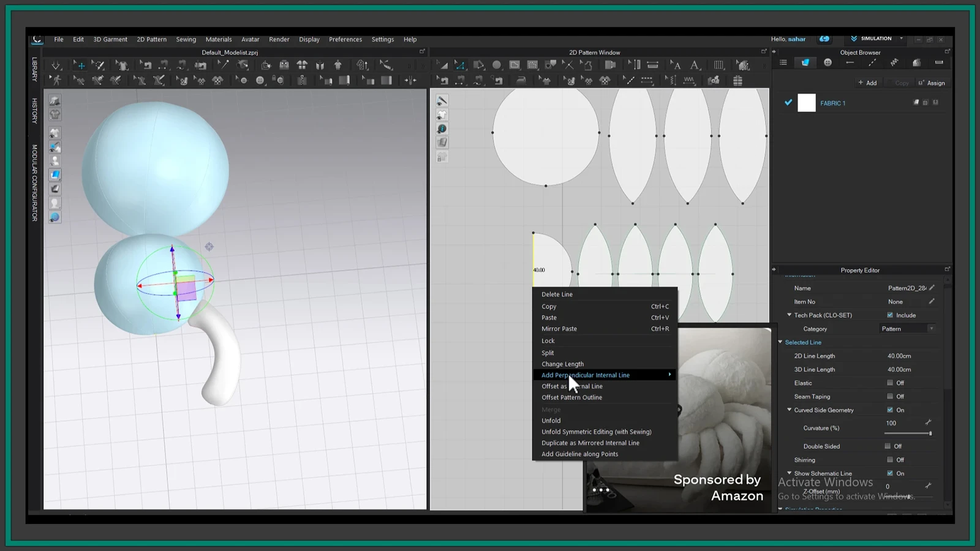Image resolution: width=980 pixels, height=551 pixels.
Task: Open the Button tab in Object Browser
Action: coord(828,62)
